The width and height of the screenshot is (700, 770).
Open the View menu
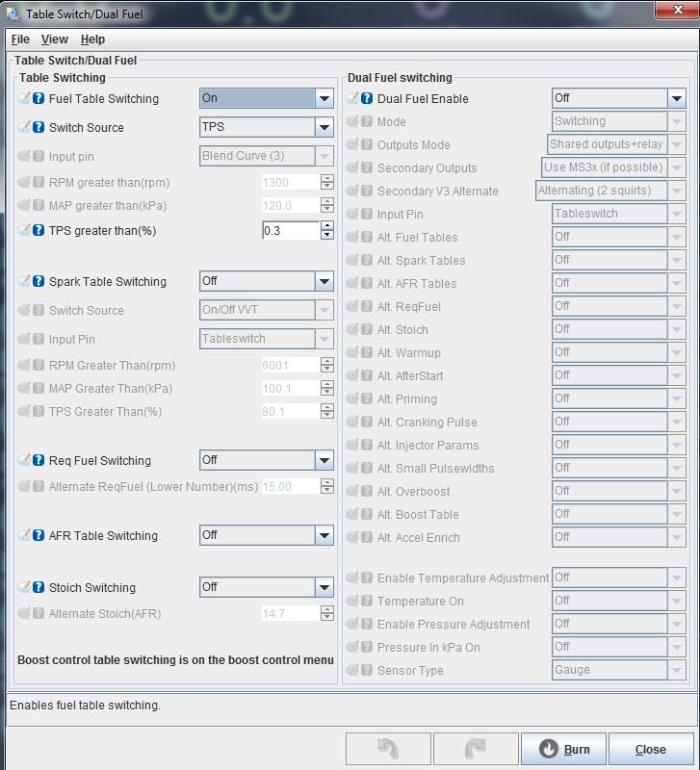point(55,39)
